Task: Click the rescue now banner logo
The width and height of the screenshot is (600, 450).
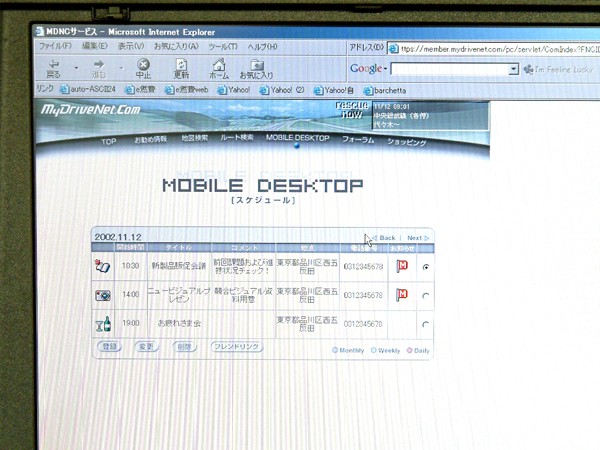Action: coord(352,110)
